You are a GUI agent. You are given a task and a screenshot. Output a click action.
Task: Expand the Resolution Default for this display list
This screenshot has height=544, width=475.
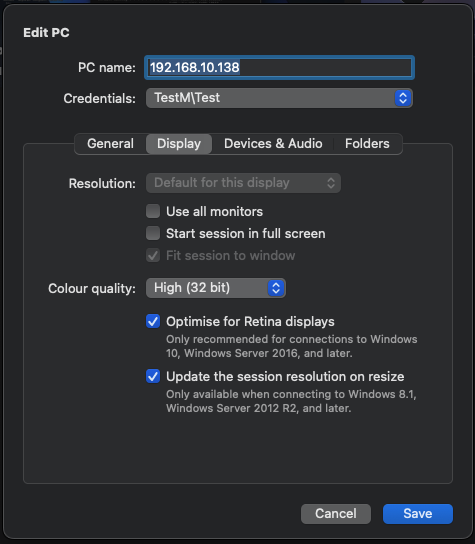pyautogui.click(x=243, y=183)
